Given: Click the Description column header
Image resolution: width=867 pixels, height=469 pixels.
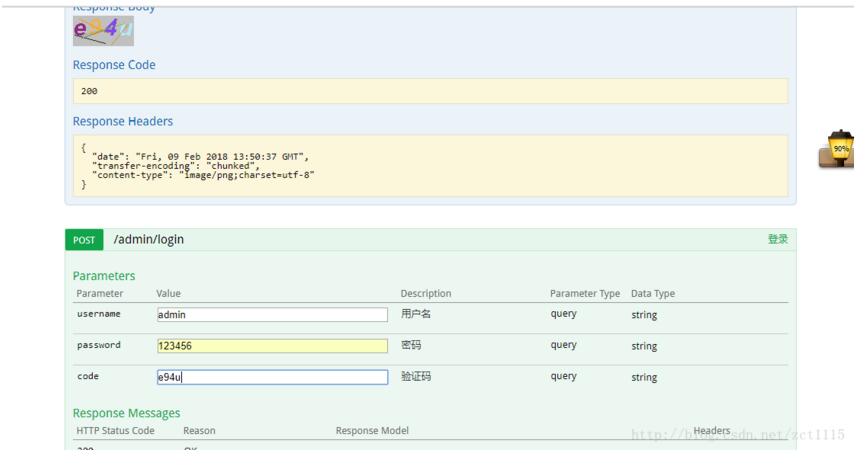Looking at the screenshot, I should pyautogui.click(x=426, y=293).
